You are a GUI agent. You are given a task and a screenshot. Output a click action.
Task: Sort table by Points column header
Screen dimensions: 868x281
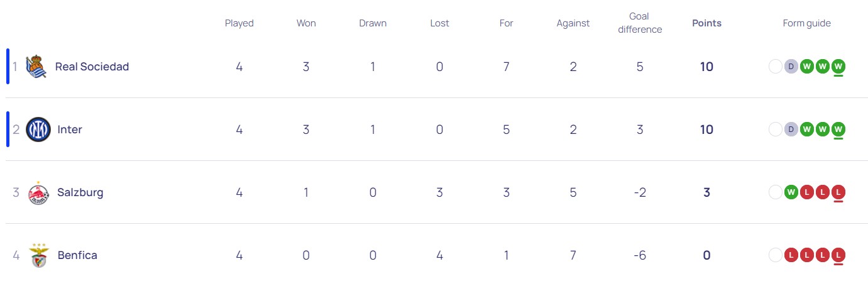pyautogui.click(x=706, y=23)
